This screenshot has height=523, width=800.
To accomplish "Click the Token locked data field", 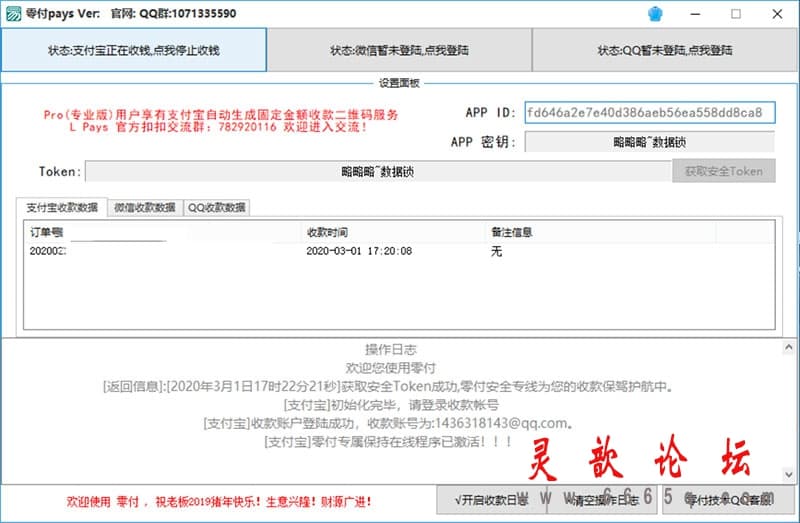I will pyautogui.click(x=378, y=171).
